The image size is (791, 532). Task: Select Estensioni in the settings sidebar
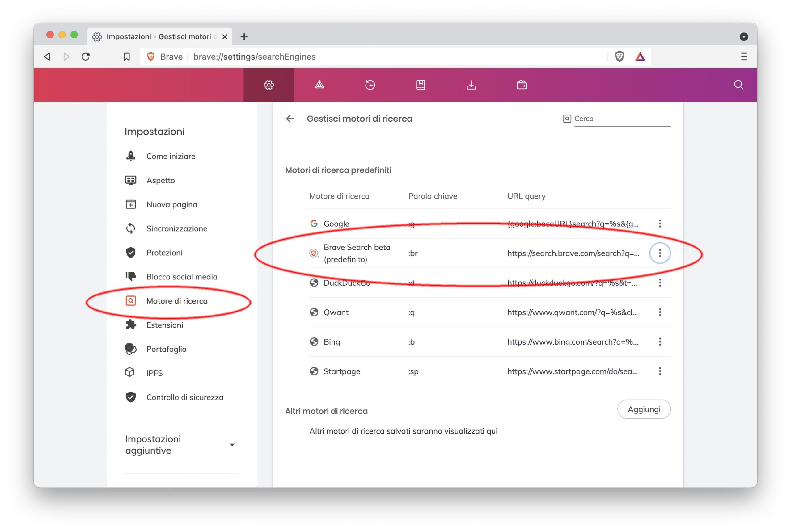click(x=165, y=325)
